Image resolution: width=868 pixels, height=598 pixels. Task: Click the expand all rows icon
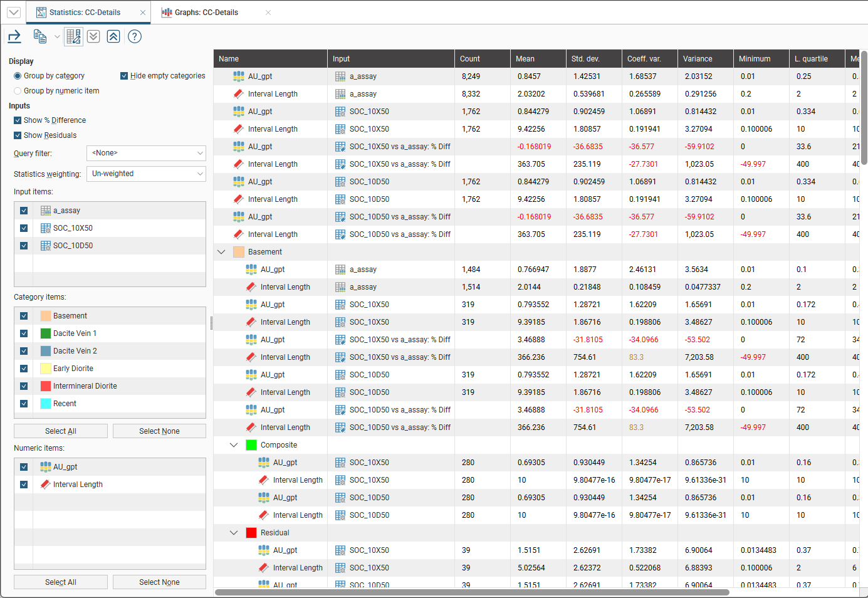coord(93,36)
